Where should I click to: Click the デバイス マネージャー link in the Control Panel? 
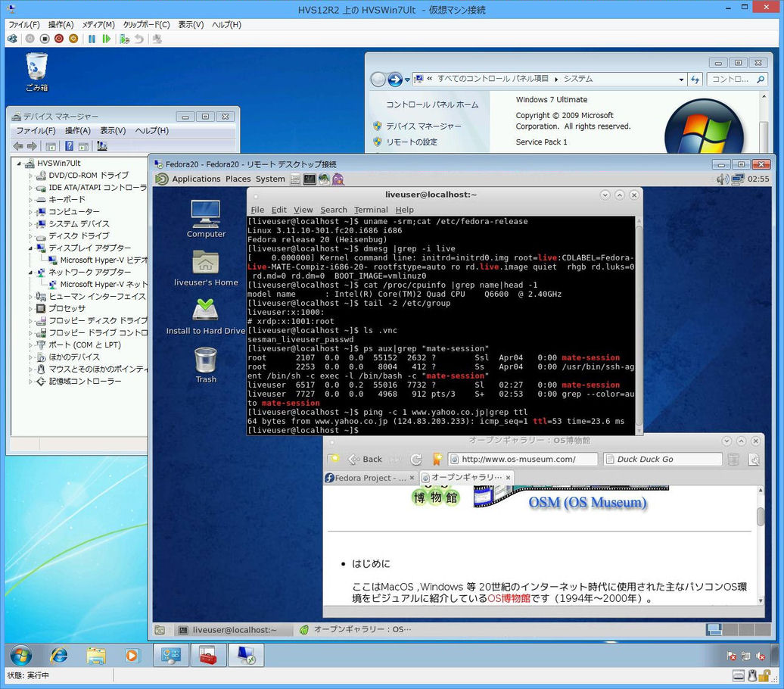click(424, 126)
